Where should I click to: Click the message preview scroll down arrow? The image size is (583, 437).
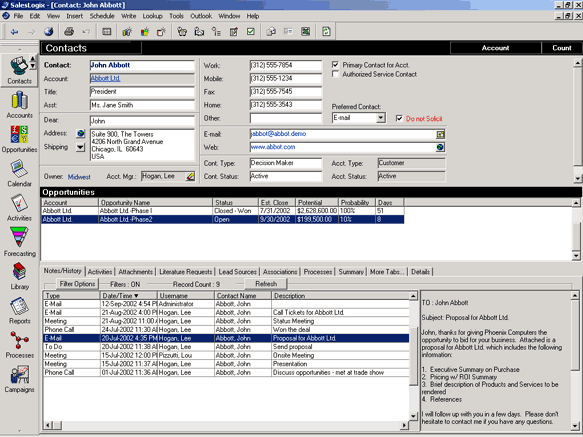pyautogui.click(x=575, y=426)
